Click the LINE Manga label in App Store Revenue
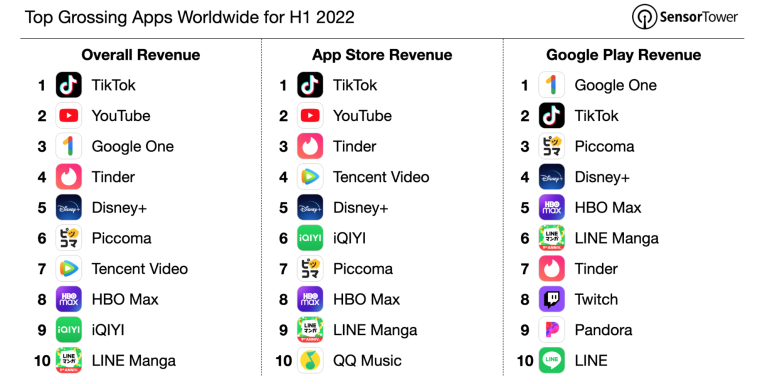 (x=375, y=330)
